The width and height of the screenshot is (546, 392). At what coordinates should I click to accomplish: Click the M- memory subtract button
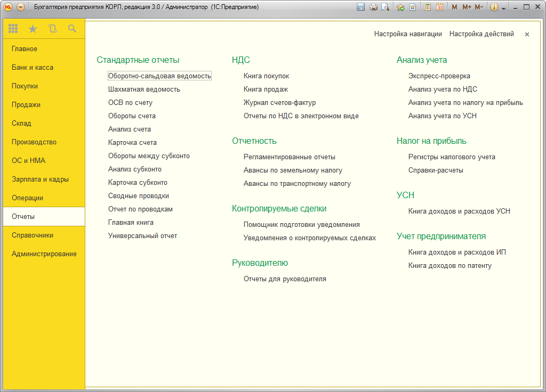click(x=479, y=7)
